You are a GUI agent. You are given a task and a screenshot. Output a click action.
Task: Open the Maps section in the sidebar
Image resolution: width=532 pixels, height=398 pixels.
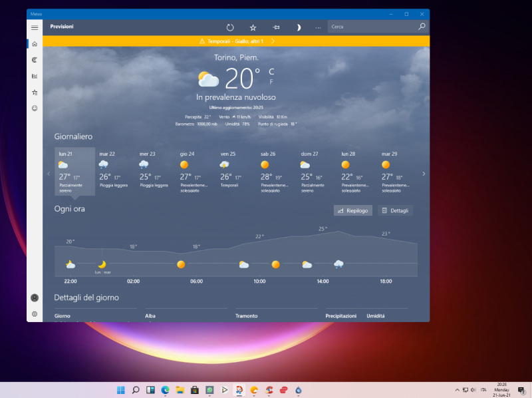click(x=35, y=59)
